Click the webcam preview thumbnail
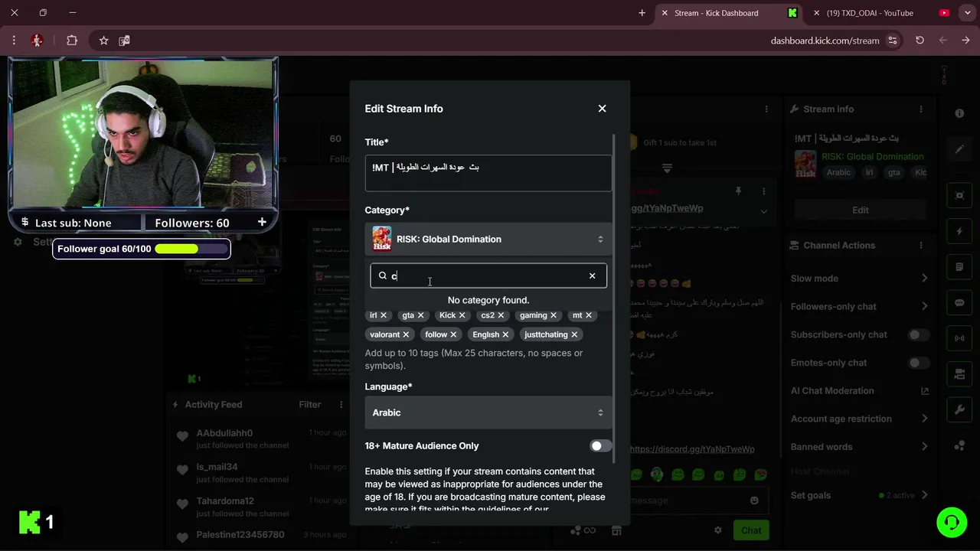This screenshot has height=551, width=980. point(143,134)
